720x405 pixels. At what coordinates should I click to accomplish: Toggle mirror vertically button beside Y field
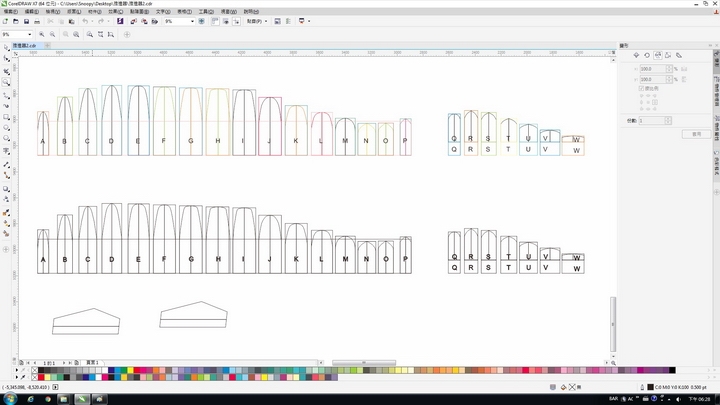(x=684, y=79)
